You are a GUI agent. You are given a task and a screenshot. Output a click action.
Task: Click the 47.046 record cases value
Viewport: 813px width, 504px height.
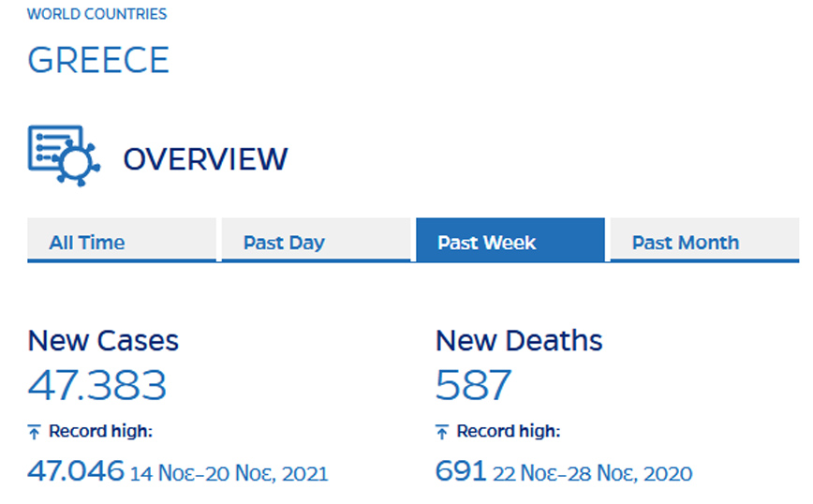tap(76, 471)
